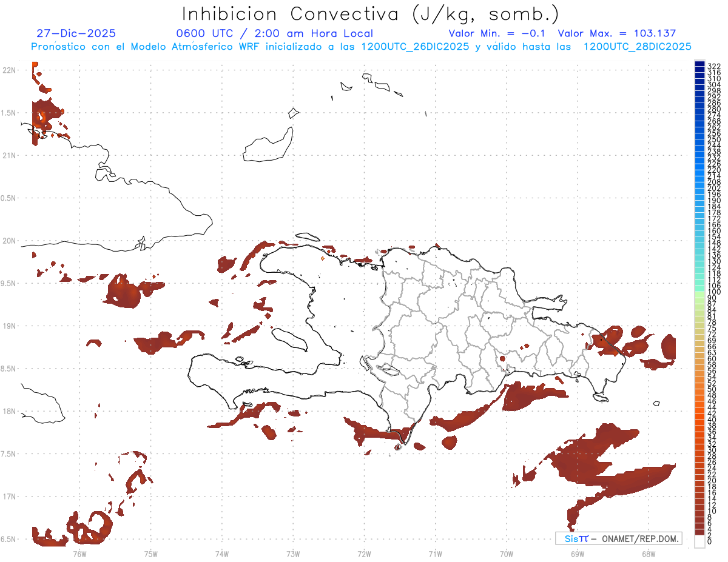Click the darkest blue swatch atop the color bar
The image size is (728, 562).
[x=699, y=64]
